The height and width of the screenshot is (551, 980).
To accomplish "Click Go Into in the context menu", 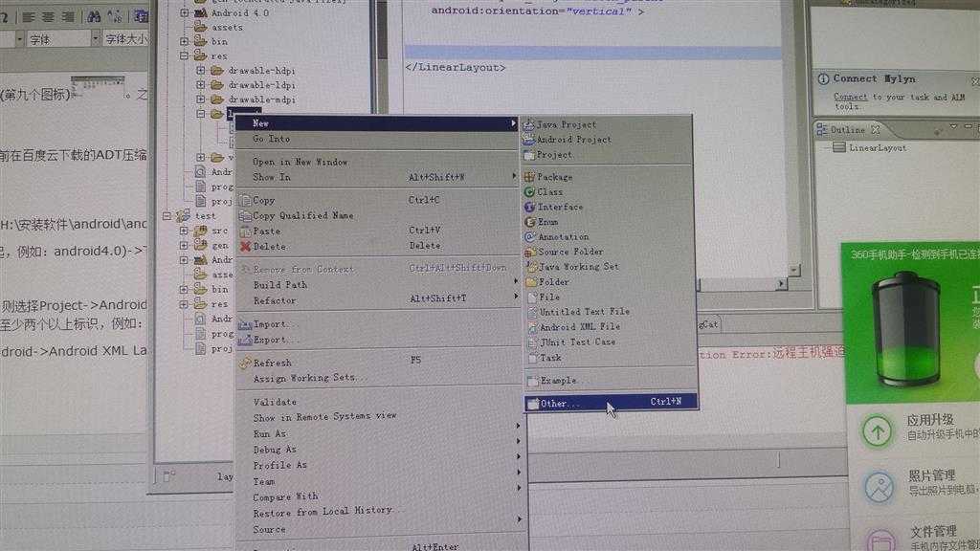I will point(378,139).
